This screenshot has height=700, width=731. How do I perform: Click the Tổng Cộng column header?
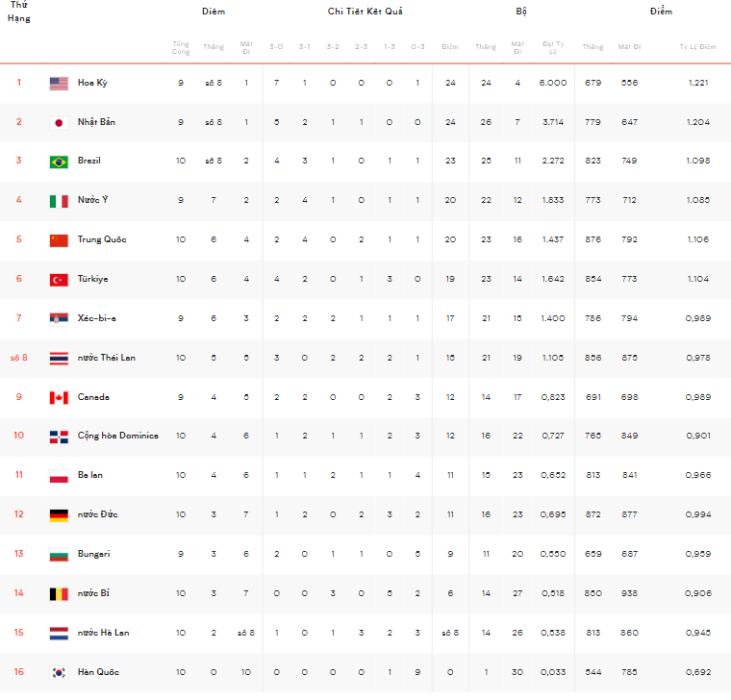click(x=181, y=47)
